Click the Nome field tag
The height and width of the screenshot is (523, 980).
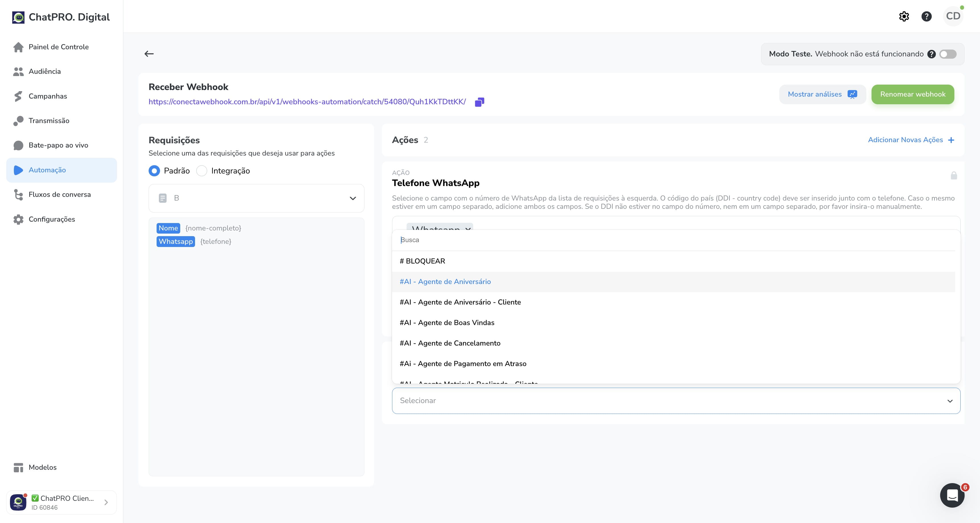point(168,228)
